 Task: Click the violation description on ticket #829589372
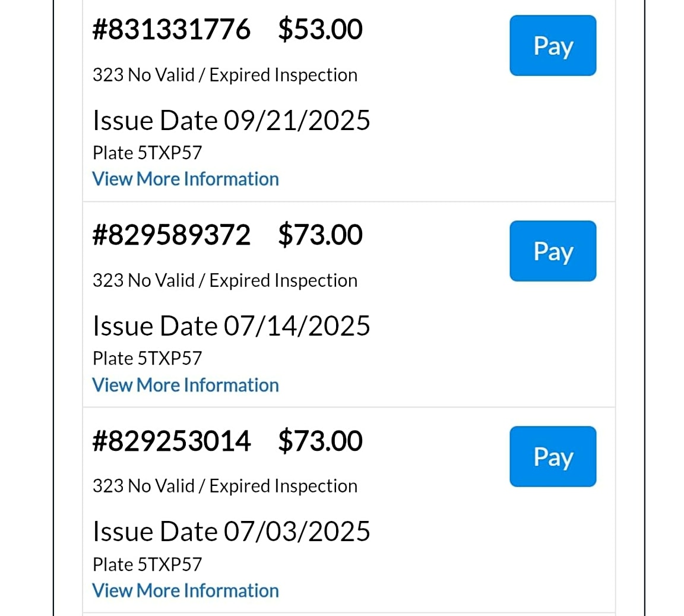tap(225, 280)
